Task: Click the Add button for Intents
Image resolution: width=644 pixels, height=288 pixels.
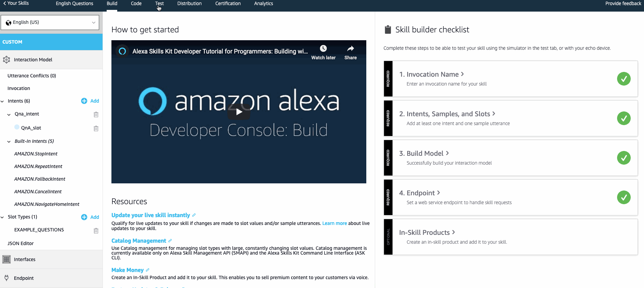Action: pyautogui.click(x=95, y=101)
